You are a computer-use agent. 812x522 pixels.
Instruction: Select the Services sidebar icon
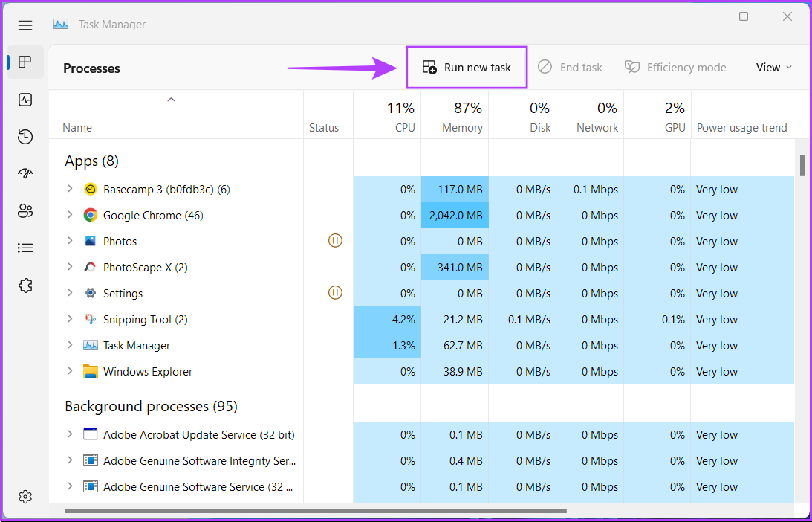point(25,285)
